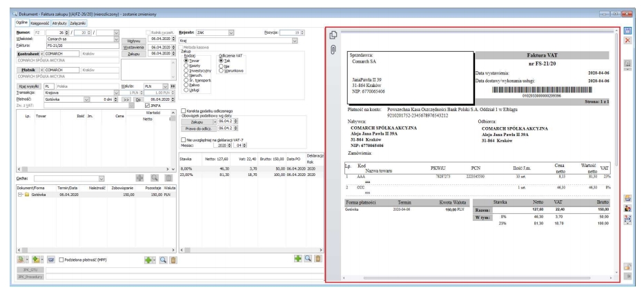Click the invoice preview vertical scrollbar
This screenshot has width=644, height=292.
pyautogui.click(x=616, y=99)
